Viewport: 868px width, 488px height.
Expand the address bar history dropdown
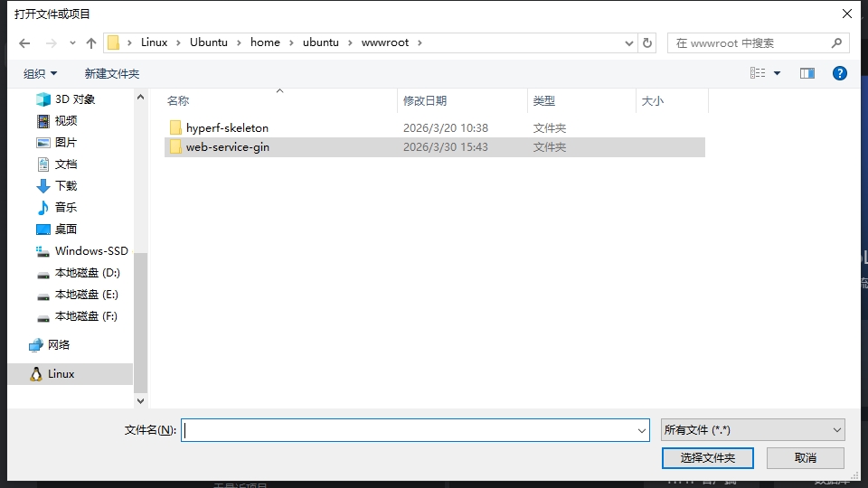click(629, 42)
